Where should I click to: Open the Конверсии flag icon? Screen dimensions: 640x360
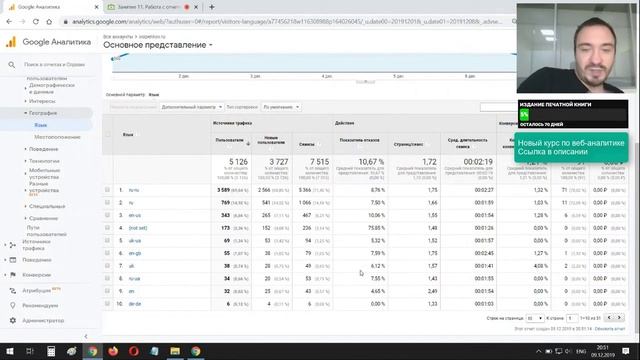point(13,275)
